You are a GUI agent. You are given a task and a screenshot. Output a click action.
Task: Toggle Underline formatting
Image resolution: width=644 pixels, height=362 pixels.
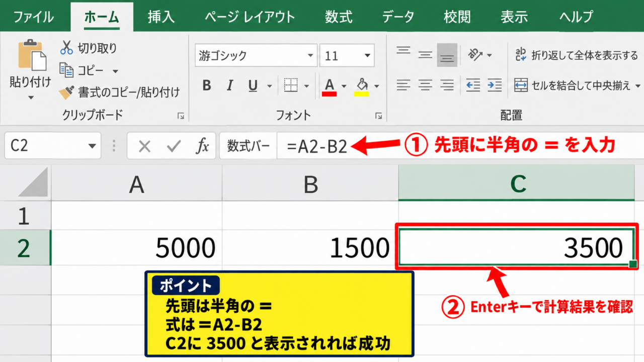click(253, 85)
